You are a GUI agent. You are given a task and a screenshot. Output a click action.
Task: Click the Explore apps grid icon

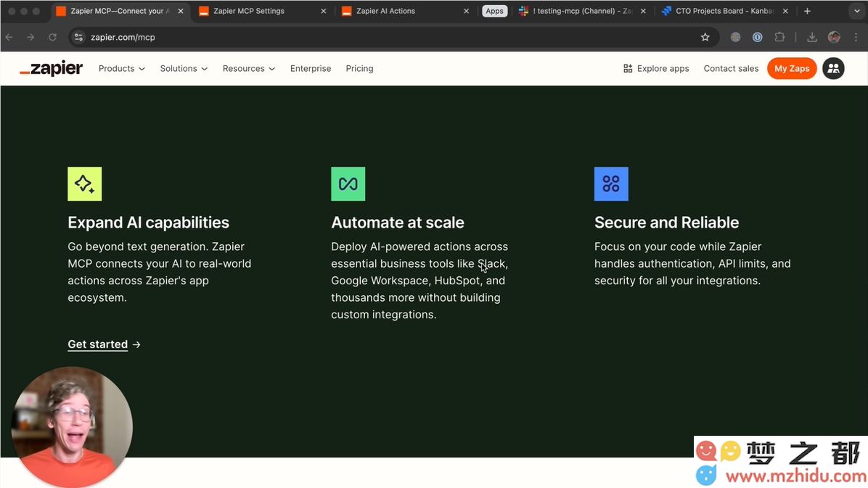[628, 69]
